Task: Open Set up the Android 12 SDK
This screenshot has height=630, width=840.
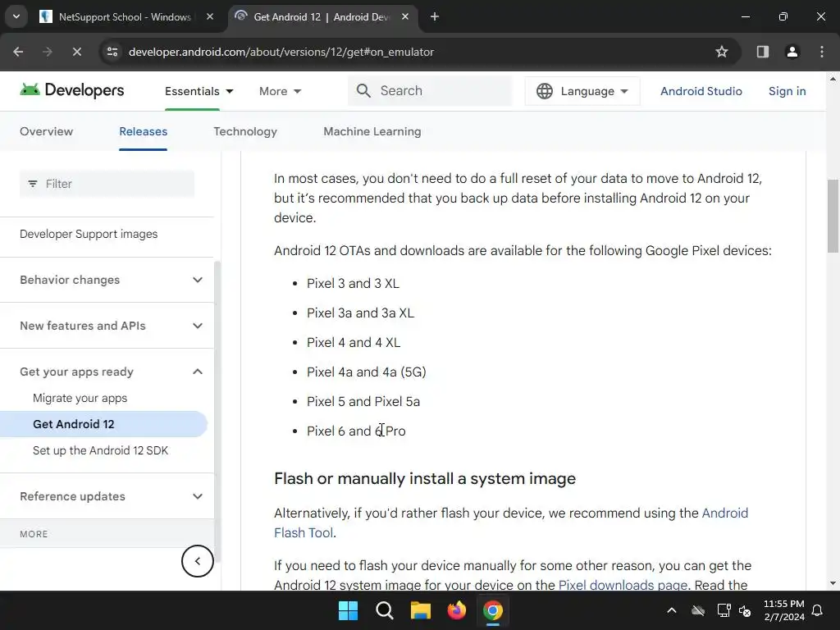Action: [x=100, y=450]
